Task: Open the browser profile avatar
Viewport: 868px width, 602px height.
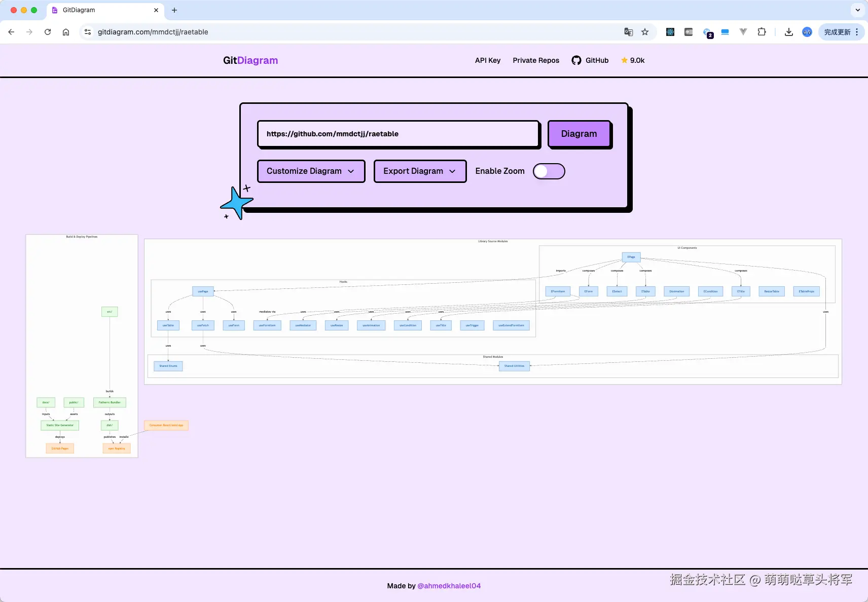Action: tap(807, 32)
